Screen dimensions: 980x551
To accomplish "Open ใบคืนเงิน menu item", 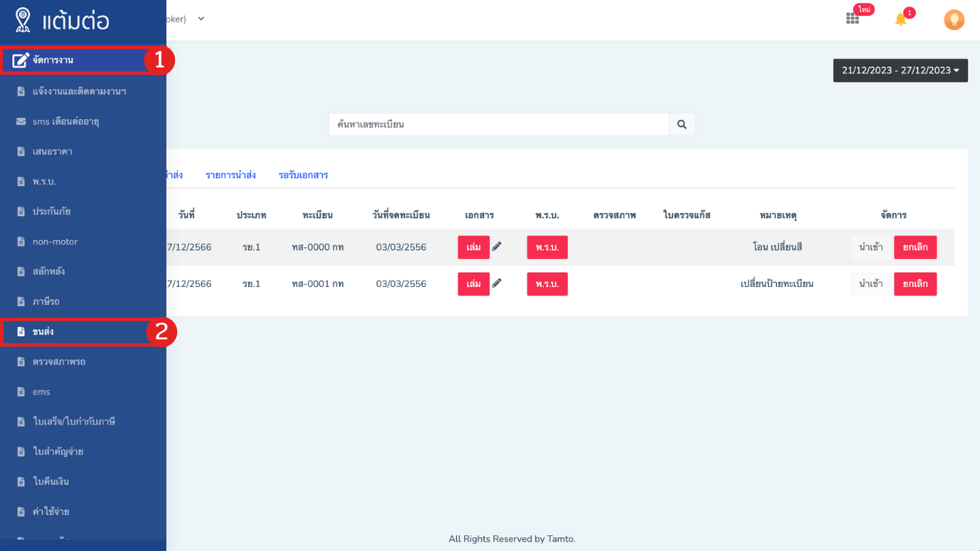I will pyautogui.click(x=51, y=481).
